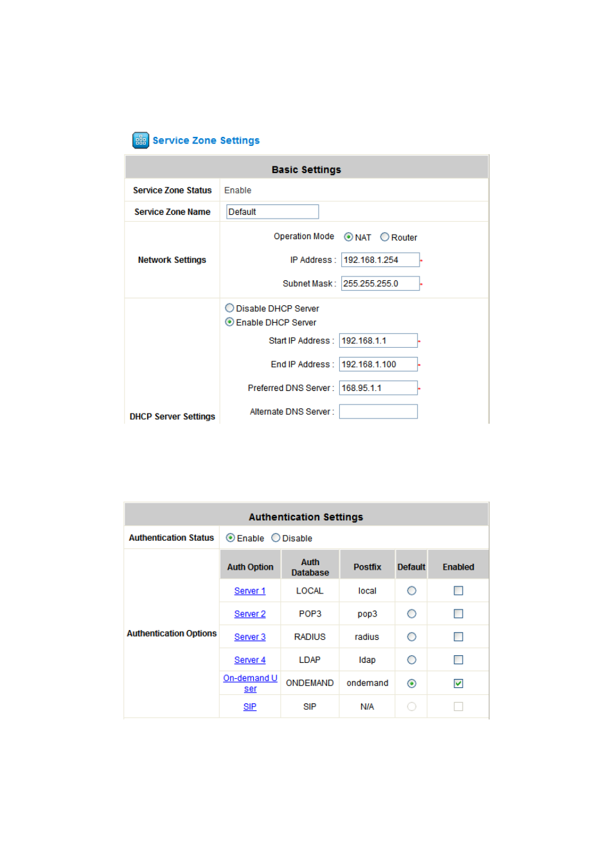
Task: Click the 'local' postfix cell
Action: (x=368, y=591)
